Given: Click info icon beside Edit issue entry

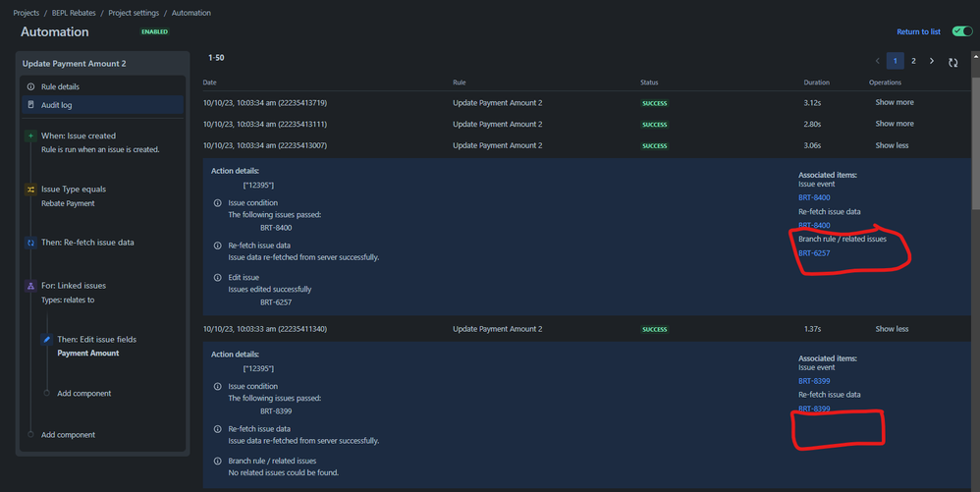Looking at the screenshot, I should 217,278.
